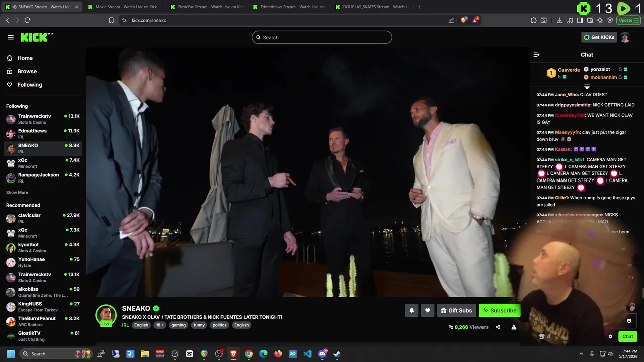Image resolution: width=644 pixels, height=362 pixels.
Task: Open YunoHanae recommended channel
Action: click(x=43, y=262)
